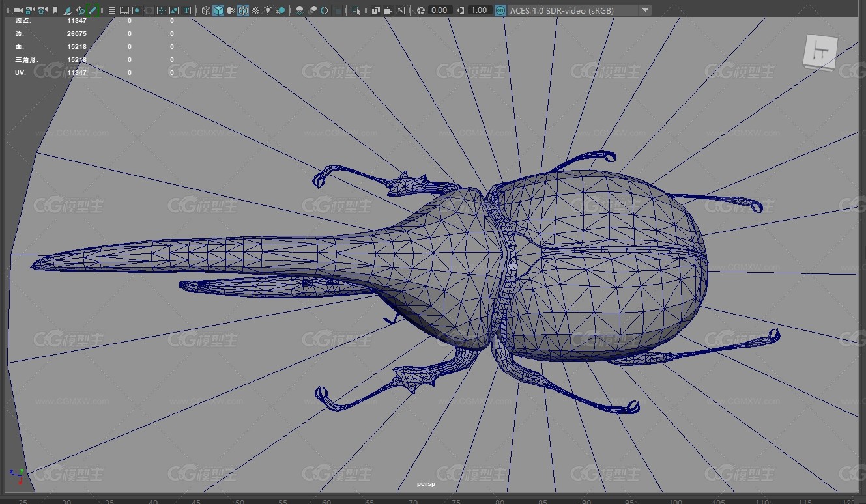Click the 15218 value in the 面 row
Screen dimensions: 866x504
(x=77, y=47)
